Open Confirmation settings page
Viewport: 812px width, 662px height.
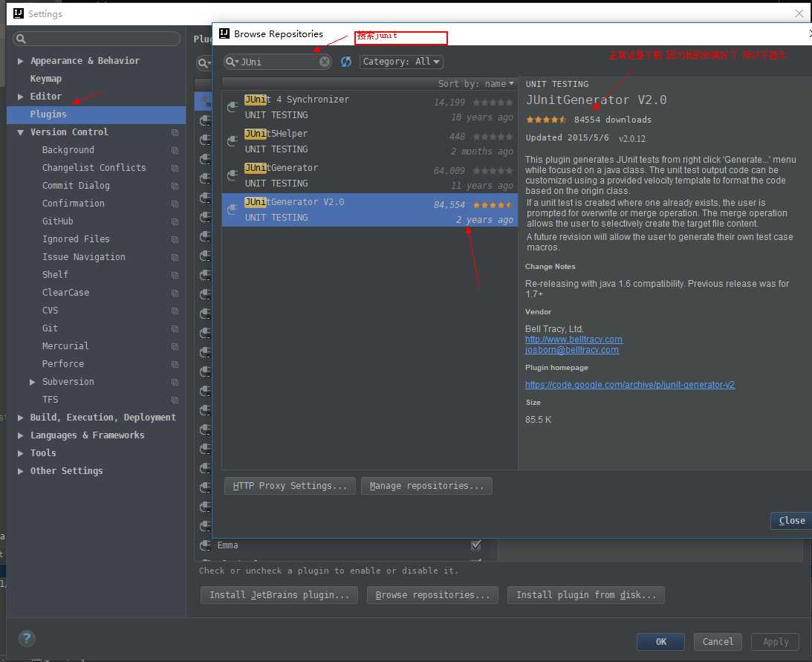[73, 204]
